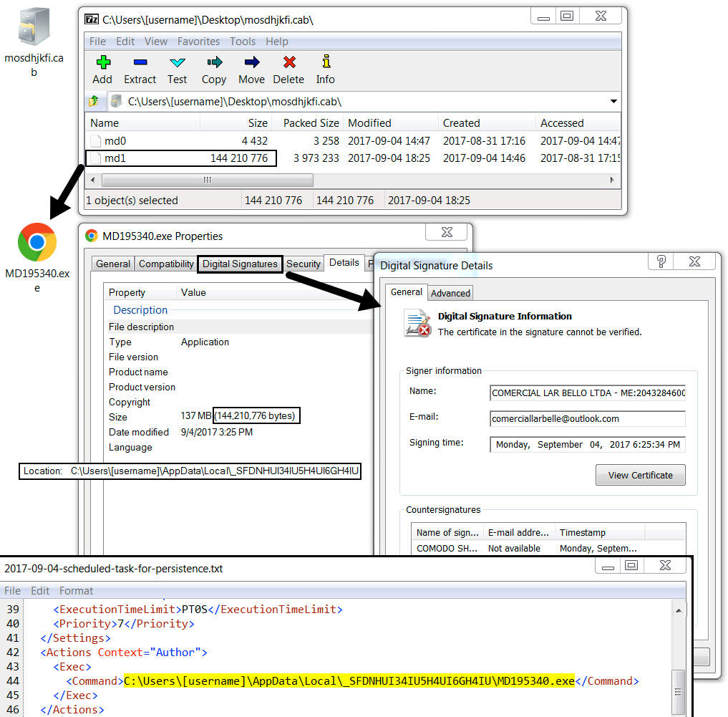Select the MD195340.exe desktop icon
Image resolution: width=728 pixels, height=717 pixels.
(x=37, y=258)
